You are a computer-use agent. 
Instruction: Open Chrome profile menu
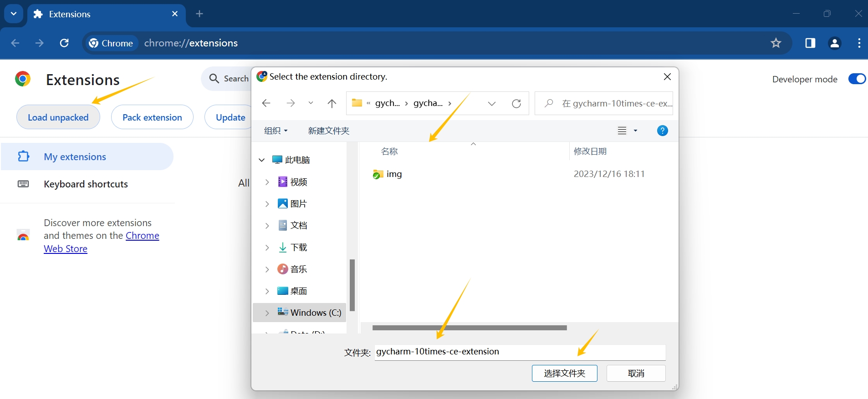pyautogui.click(x=835, y=43)
